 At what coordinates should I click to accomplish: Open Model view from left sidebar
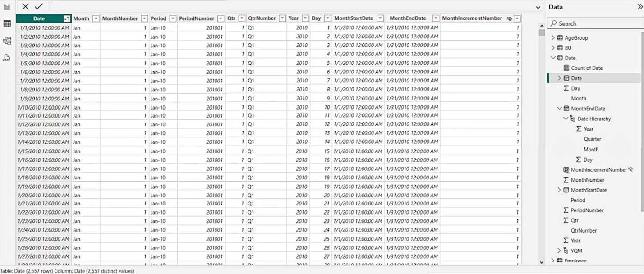[x=7, y=41]
